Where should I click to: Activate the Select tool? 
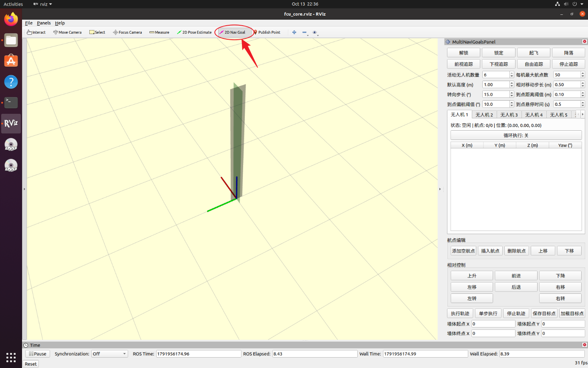pyautogui.click(x=97, y=32)
